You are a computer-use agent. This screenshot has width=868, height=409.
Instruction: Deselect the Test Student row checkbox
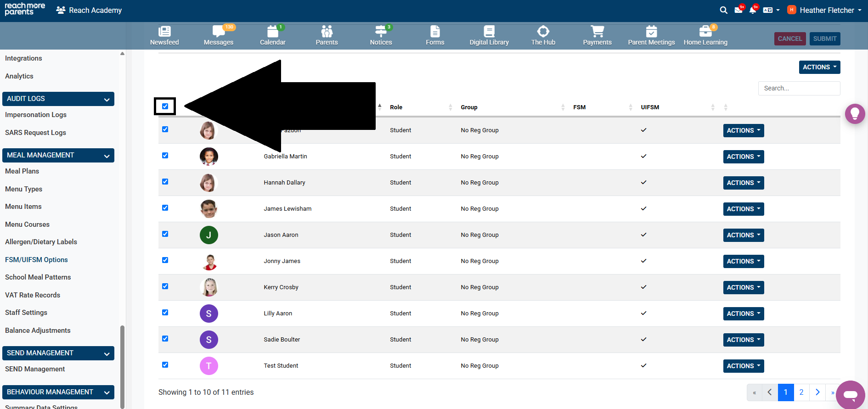(165, 365)
